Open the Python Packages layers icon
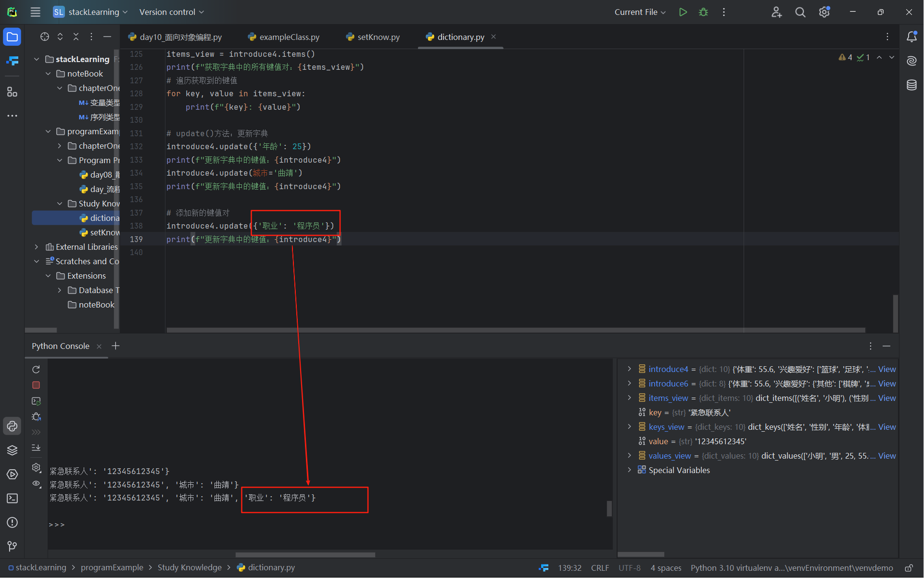This screenshot has height=578, width=924. tap(12, 450)
